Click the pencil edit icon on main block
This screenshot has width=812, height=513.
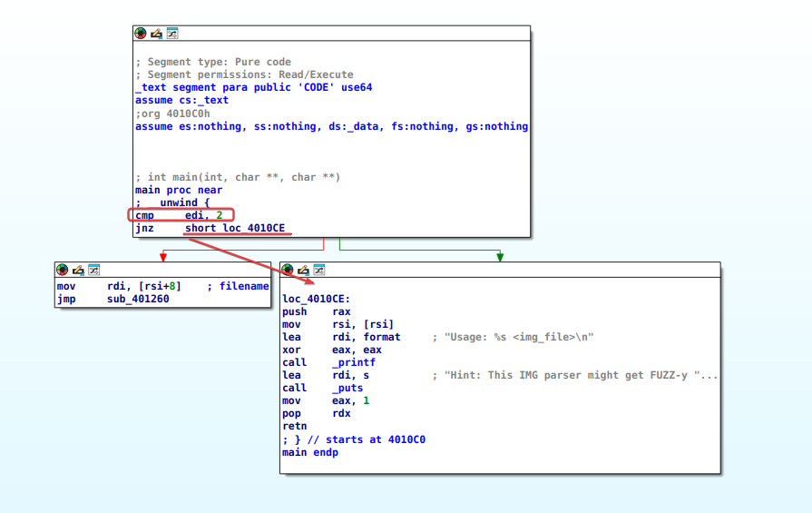(x=156, y=34)
